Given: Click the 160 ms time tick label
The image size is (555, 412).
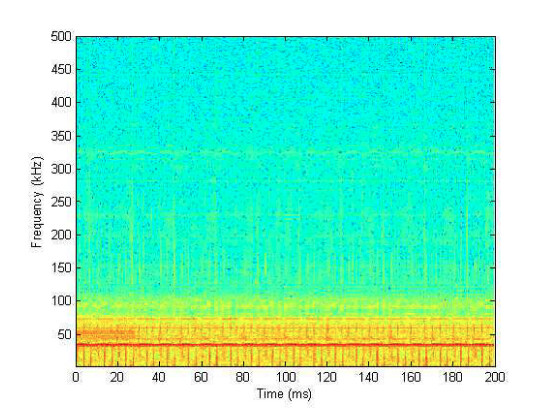Looking at the screenshot, I should [410, 377].
